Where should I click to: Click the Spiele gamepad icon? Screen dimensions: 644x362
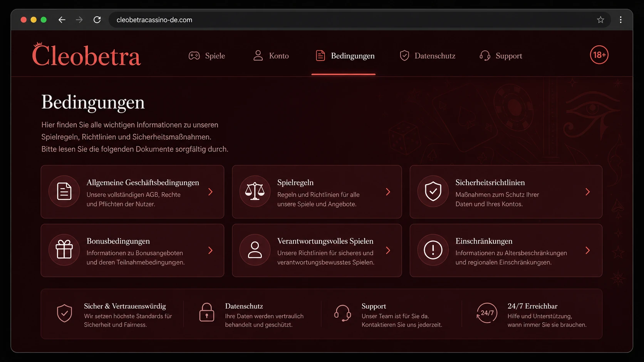click(194, 56)
